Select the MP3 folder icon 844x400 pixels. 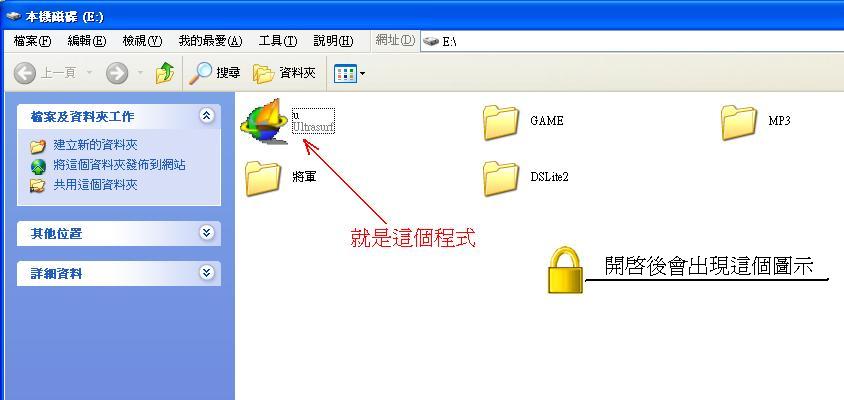[x=738, y=122]
